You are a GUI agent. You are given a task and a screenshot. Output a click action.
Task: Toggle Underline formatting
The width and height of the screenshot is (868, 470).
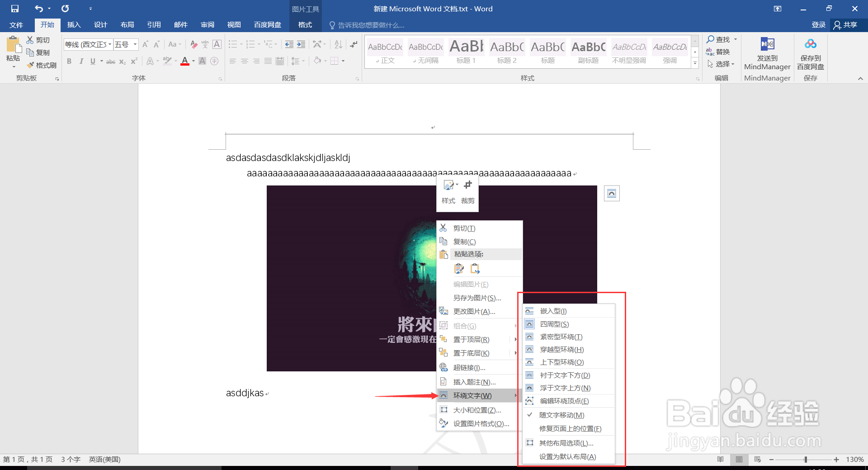pyautogui.click(x=92, y=61)
